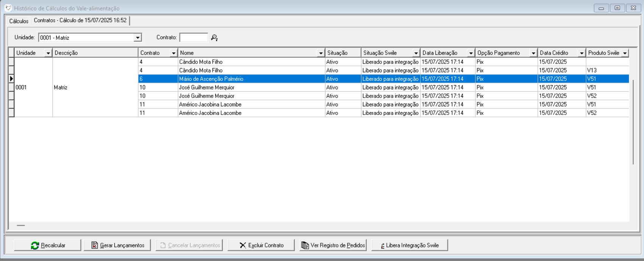The width and height of the screenshot is (644, 261).
Task: Open the Contrato column filter dropdown
Action: (x=174, y=53)
